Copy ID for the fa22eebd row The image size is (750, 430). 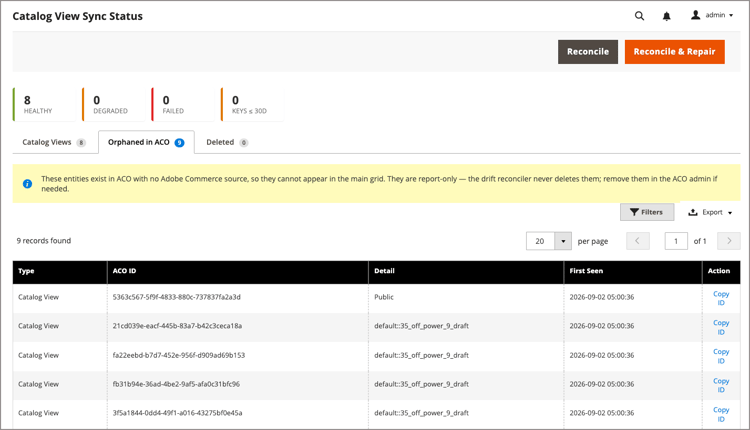(x=721, y=356)
